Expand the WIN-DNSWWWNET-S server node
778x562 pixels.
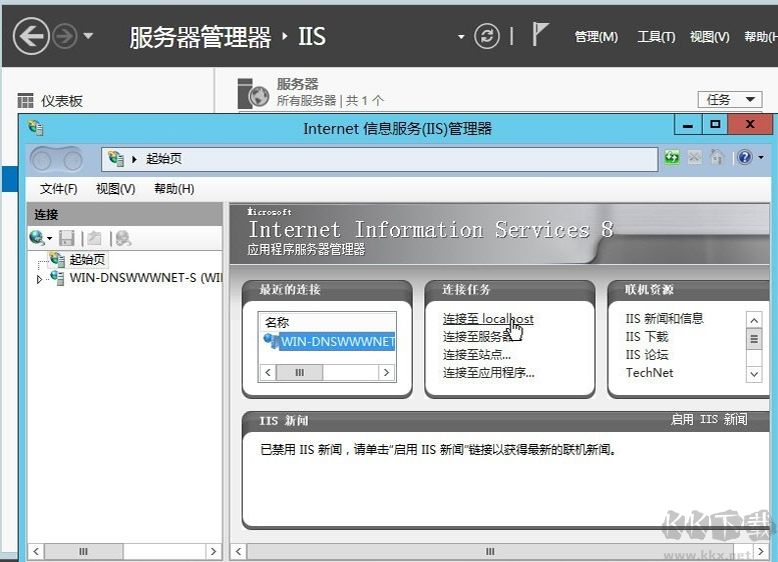pos(39,279)
